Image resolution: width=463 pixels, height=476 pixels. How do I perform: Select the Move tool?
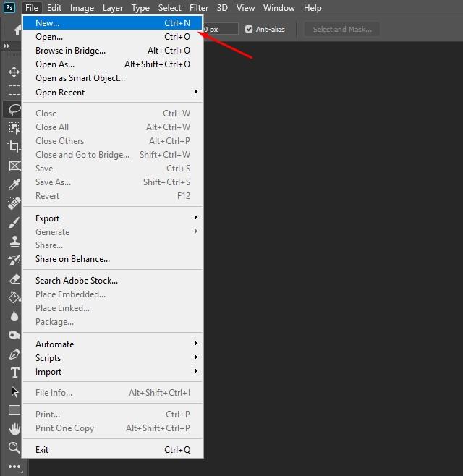click(14, 72)
